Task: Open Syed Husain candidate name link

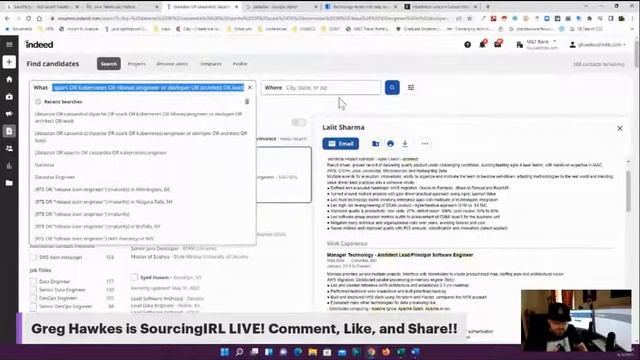Action: [154, 278]
